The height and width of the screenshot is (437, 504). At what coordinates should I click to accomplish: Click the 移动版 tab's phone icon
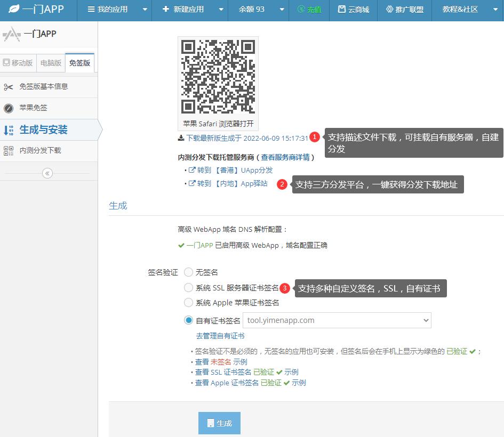(6, 62)
